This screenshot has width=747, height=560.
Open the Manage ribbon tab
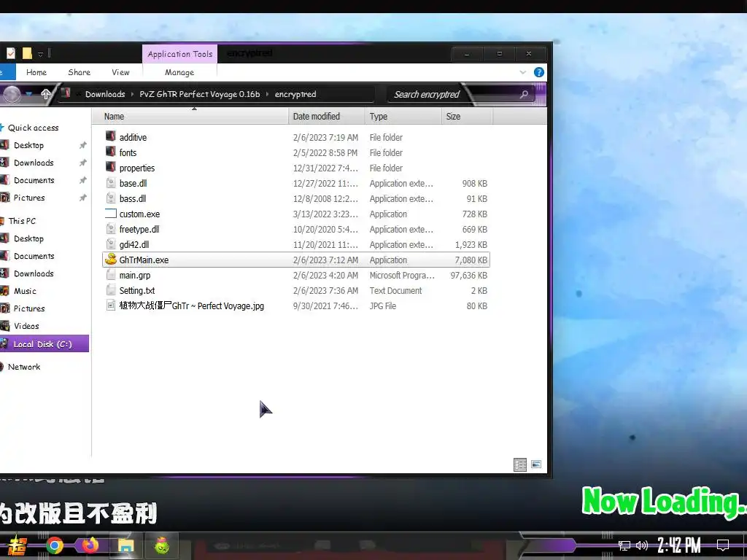pyautogui.click(x=179, y=72)
